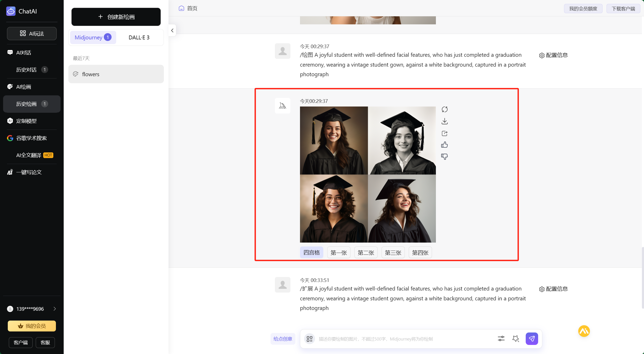Collapse the drawing history side panel

(172, 31)
